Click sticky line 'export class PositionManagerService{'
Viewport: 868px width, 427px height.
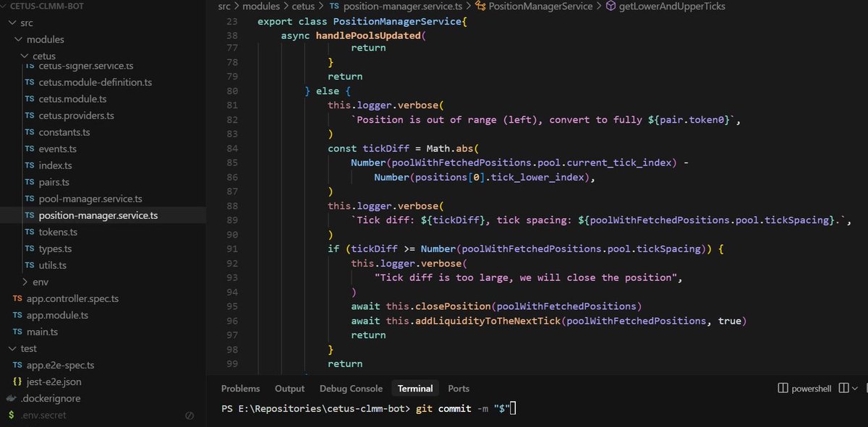point(362,21)
